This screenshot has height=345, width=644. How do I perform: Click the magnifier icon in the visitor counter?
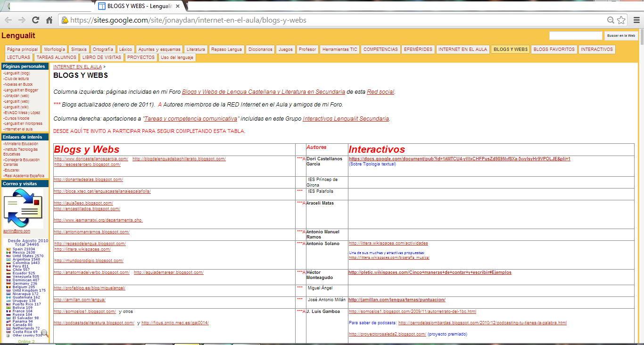point(45,333)
